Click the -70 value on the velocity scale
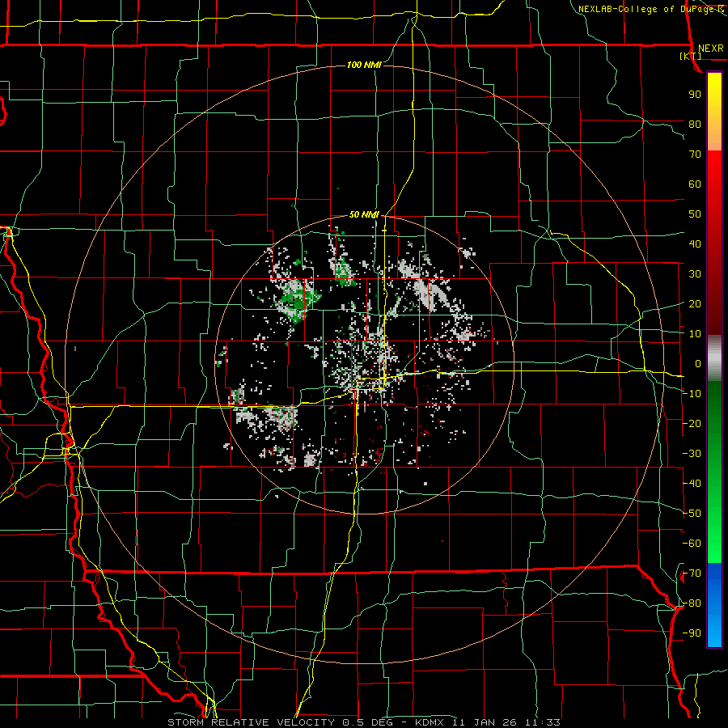Viewport: 728px width, 728px height. pyautogui.click(x=692, y=574)
